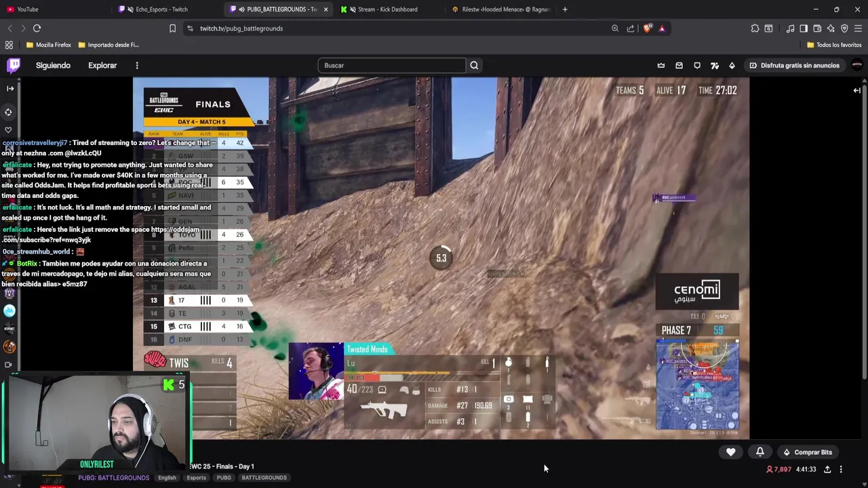The height and width of the screenshot is (488, 868).
Task: Follow channel with the heart button
Action: coord(731,452)
